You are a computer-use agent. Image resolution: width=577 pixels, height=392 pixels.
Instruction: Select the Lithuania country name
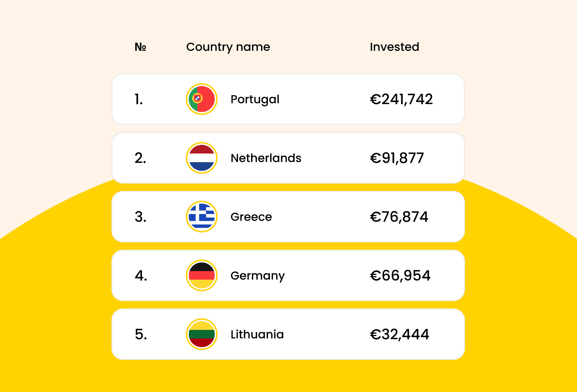[257, 334]
